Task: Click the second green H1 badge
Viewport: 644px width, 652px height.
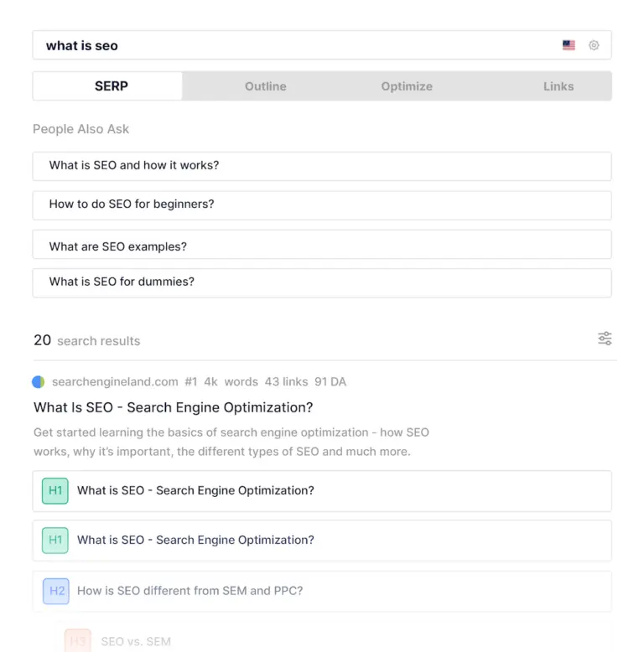Action: 55,541
